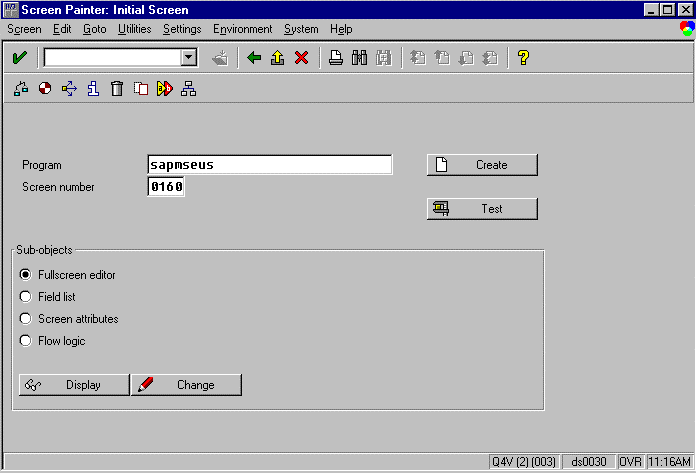
Task: Click the yellow Help question mark
Action: tap(522, 58)
